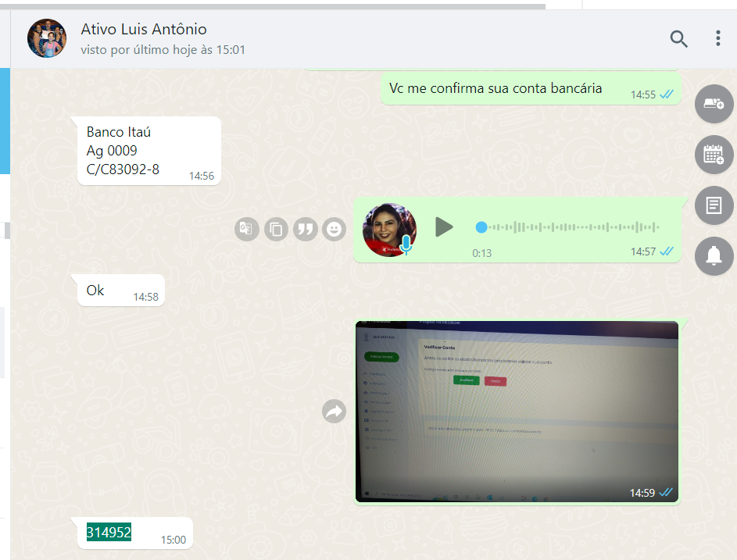Open the three-dot chat menu
This screenshot has width=737, height=560.
(718, 38)
